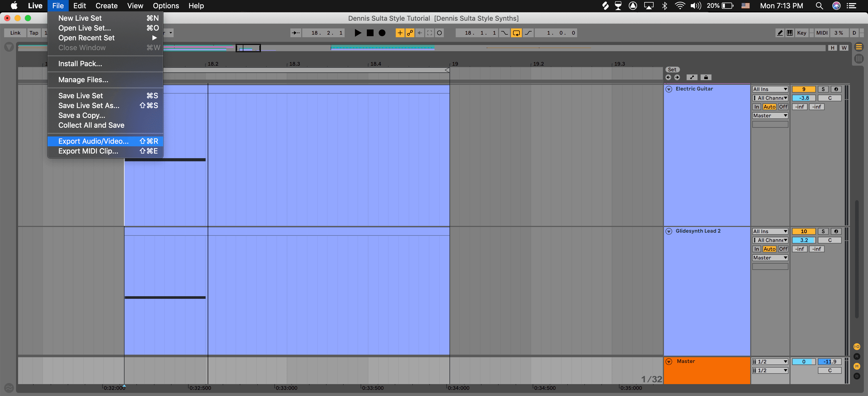This screenshot has width=868, height=396.
Task: Click Glidesynth Lead 2 volume slider 3.2
Action: [x=804, y=240]
